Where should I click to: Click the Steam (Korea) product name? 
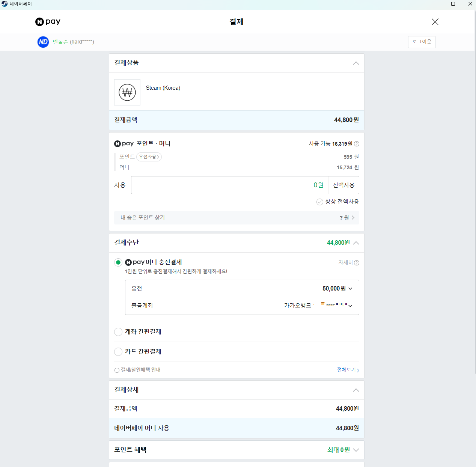click(163, 88)
